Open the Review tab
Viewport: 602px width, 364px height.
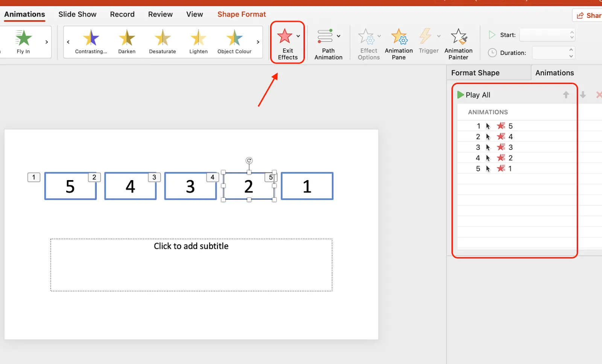pos(160,14)
